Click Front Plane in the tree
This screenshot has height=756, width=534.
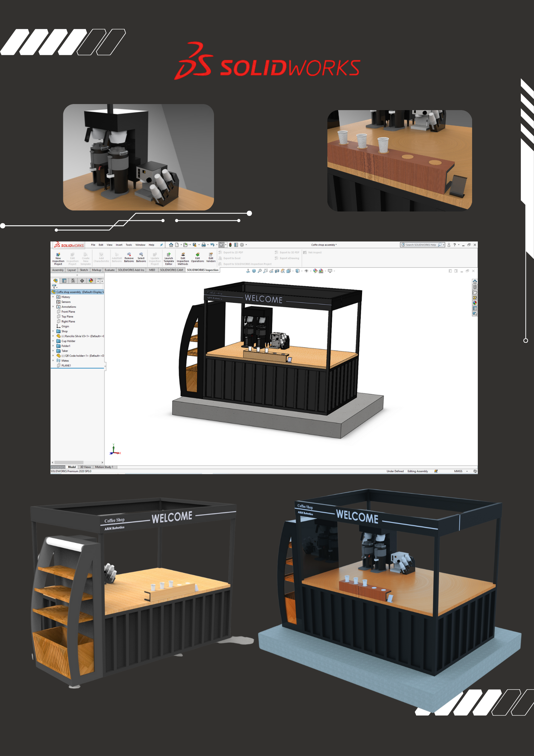point(68,312)
